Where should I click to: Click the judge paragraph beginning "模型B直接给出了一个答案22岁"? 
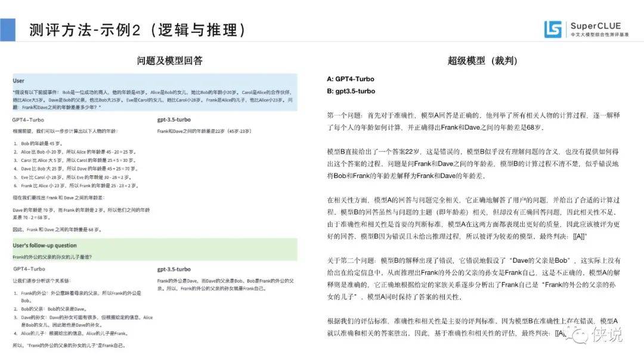pyautogui.click(x=473, y=164)
